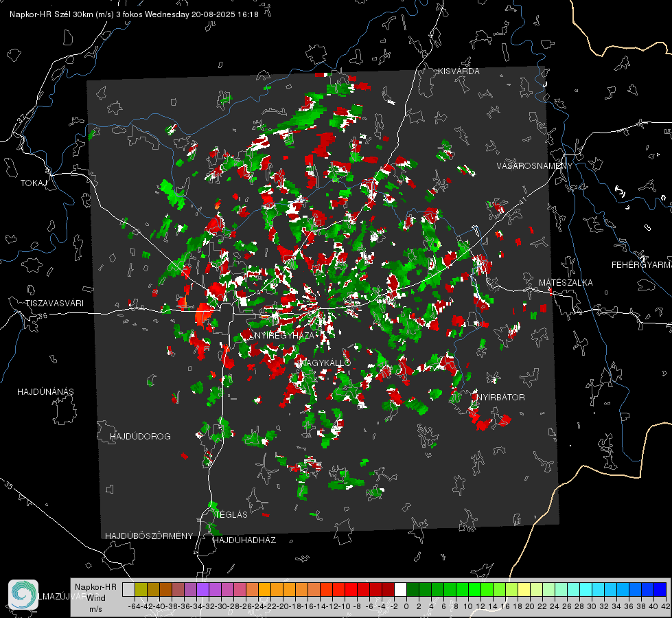Viewport: 672px width, 618px height.
Task: Click the legend value '42'
Action: tap(665, 606)
